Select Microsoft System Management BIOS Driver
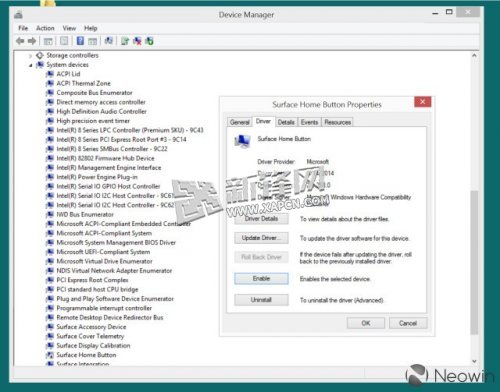This screenshot has width=500, height=392. tap(116, 242)
